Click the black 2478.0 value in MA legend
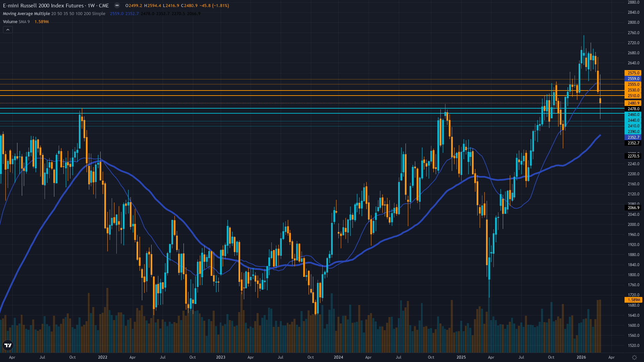 coord(148,14)
